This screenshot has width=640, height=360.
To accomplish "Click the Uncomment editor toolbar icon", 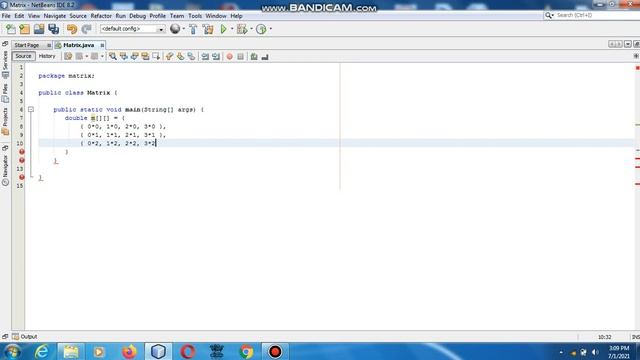I will point(265,57).
